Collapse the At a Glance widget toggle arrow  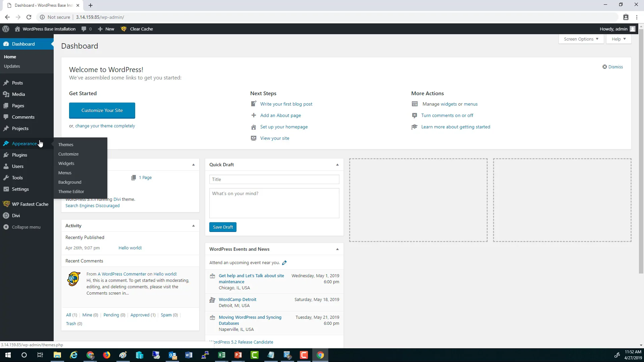[x=194, y=165]
